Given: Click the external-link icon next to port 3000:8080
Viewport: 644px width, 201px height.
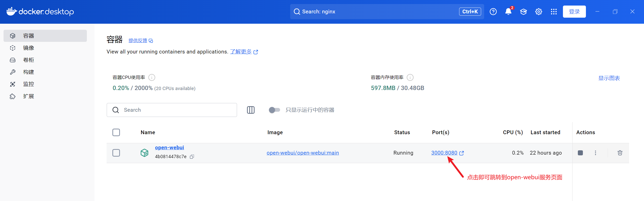Looking at the screenshot, I should tap(462, 153).
